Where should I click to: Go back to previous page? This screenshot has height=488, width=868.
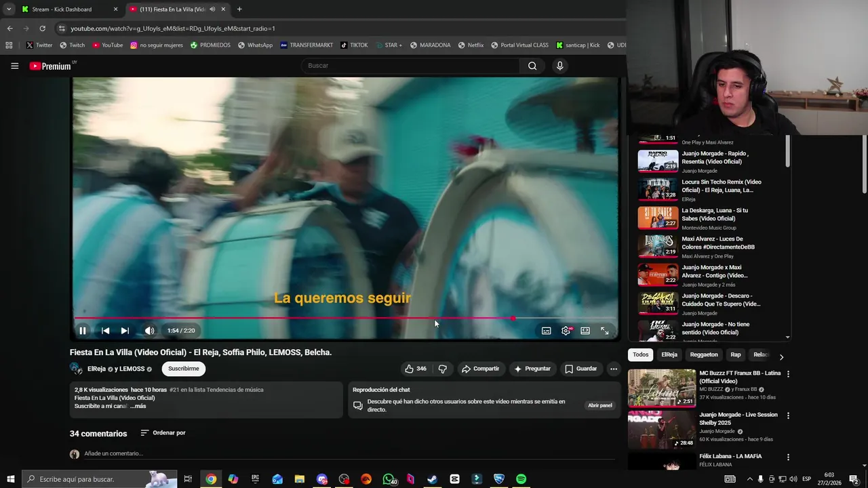point(9,28)
